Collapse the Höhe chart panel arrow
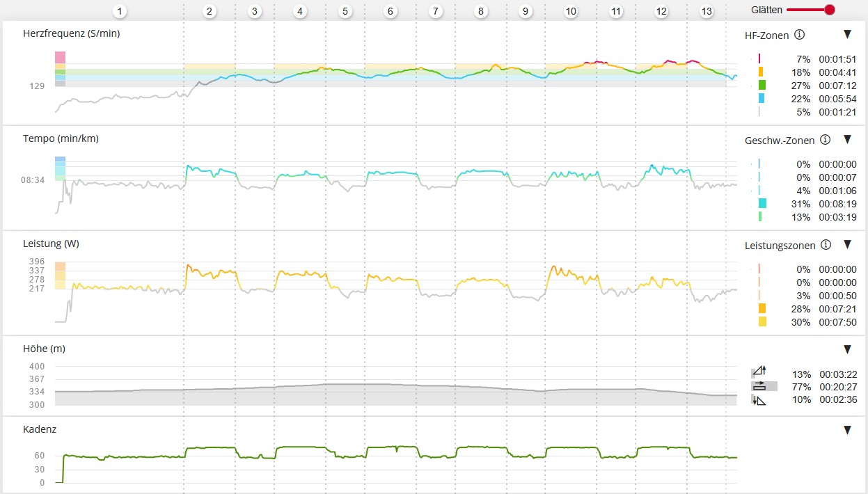The width and height of the screenshot is (868, 494). [x=847, y=349]
